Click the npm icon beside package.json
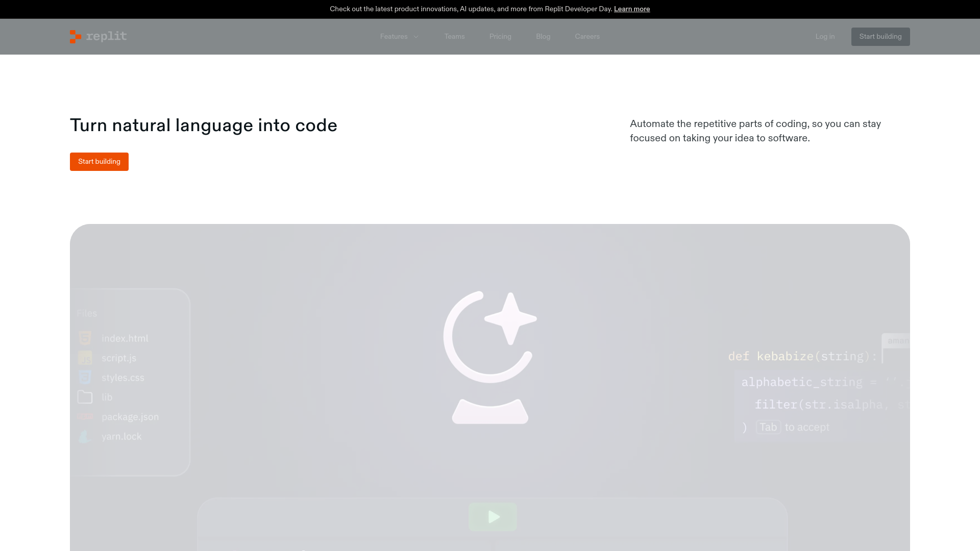The height and width of the screenshot is (551, 980). point(85,417)
